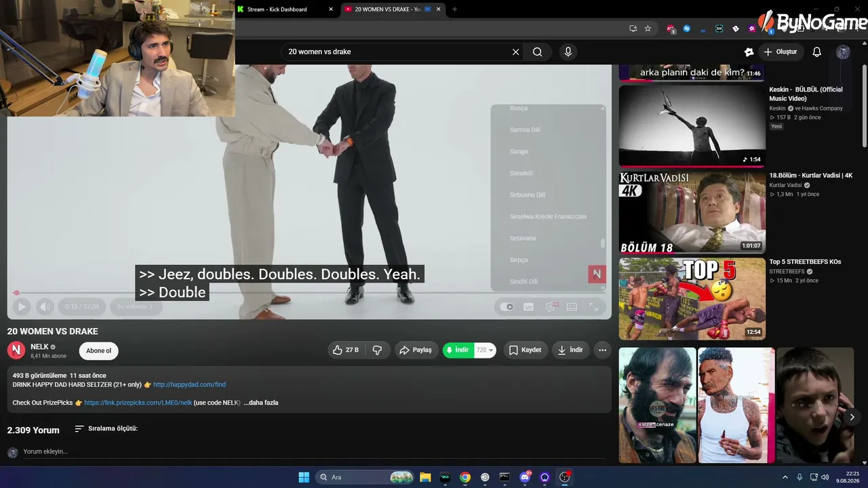Viewport: 868px width, 488px height.
Task: Click the search magnifier button
Action: [538, 52]
